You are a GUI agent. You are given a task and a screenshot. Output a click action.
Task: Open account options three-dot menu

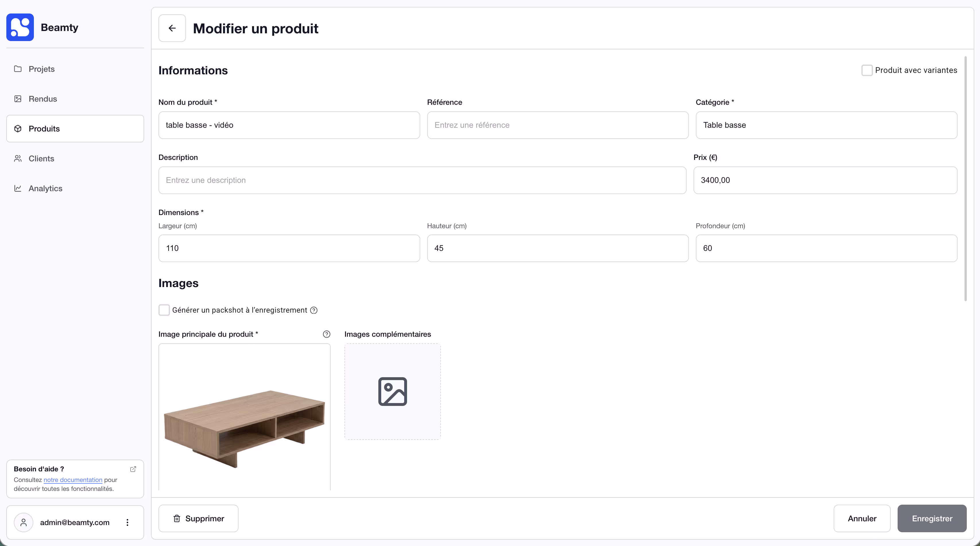[127, 522]
